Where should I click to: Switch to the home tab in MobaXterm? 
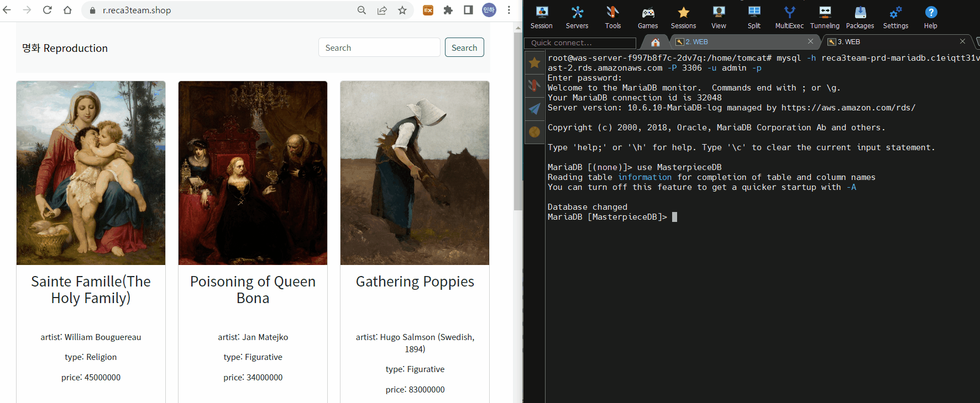click(655, 42)
